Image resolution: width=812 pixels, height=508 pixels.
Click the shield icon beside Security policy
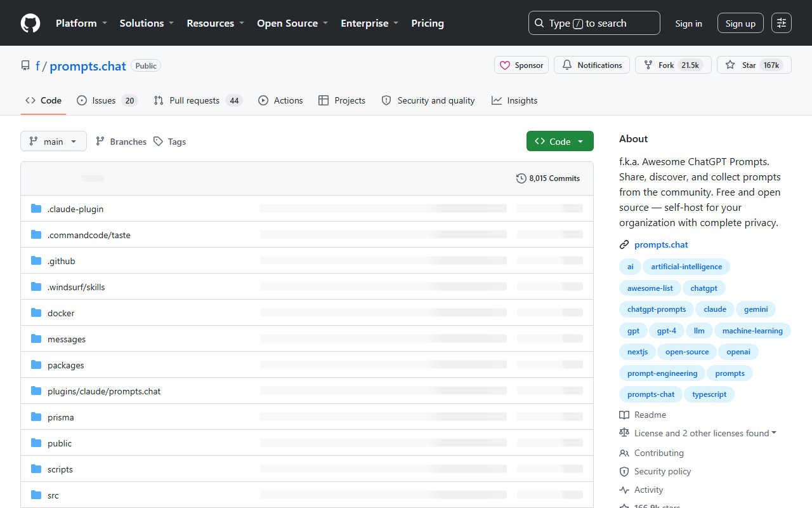coord(624,472)
